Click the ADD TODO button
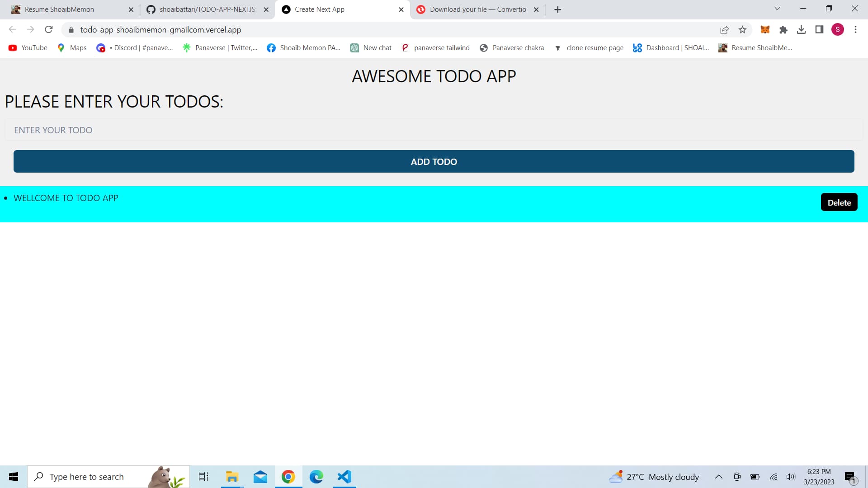This screenshot has width=868, height=488. coord(434,161)
